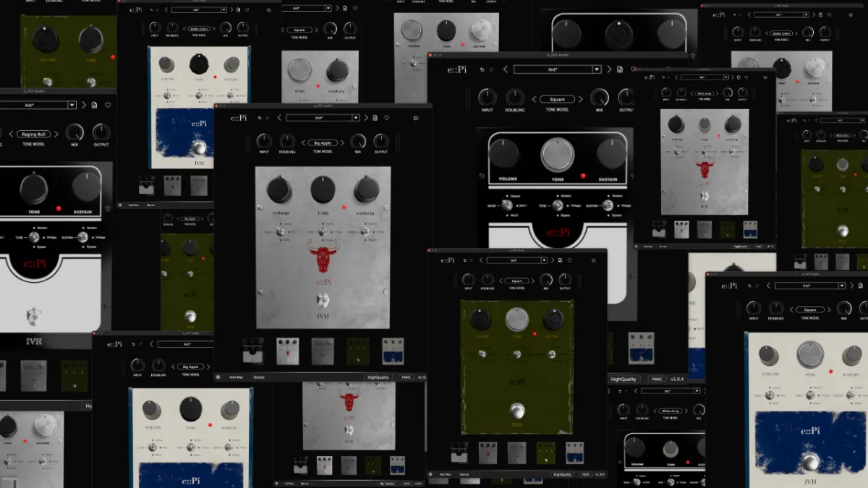This screenshot has height=488, width=868.
Task: Select previous tone model before White Army
Action: coord(655,411)
